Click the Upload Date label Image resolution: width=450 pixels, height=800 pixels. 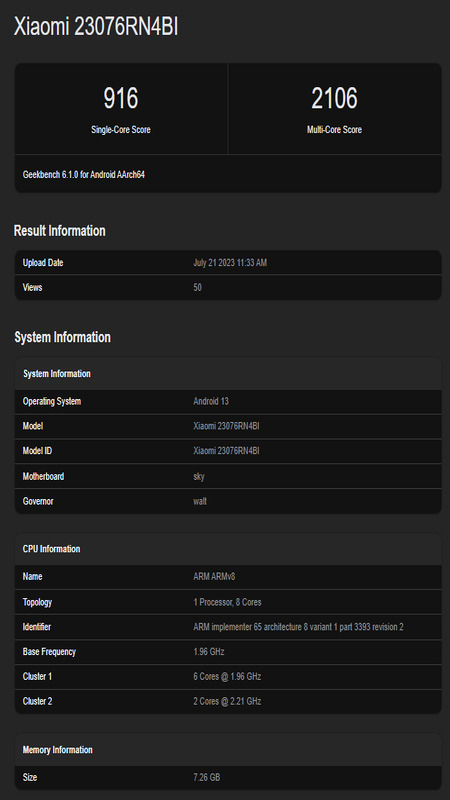tap(43, 263)
